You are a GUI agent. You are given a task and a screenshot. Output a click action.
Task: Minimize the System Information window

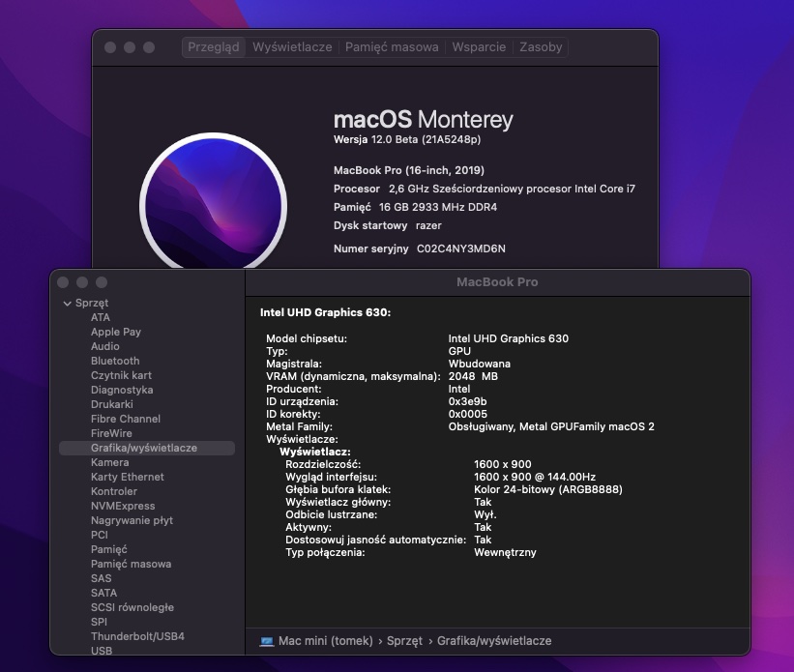tap(82, 282)
